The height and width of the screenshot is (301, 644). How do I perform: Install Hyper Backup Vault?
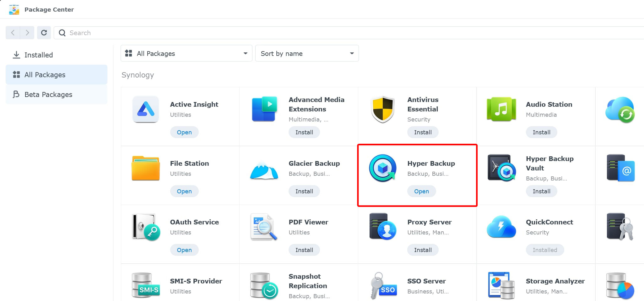click(x=542, y=191)
